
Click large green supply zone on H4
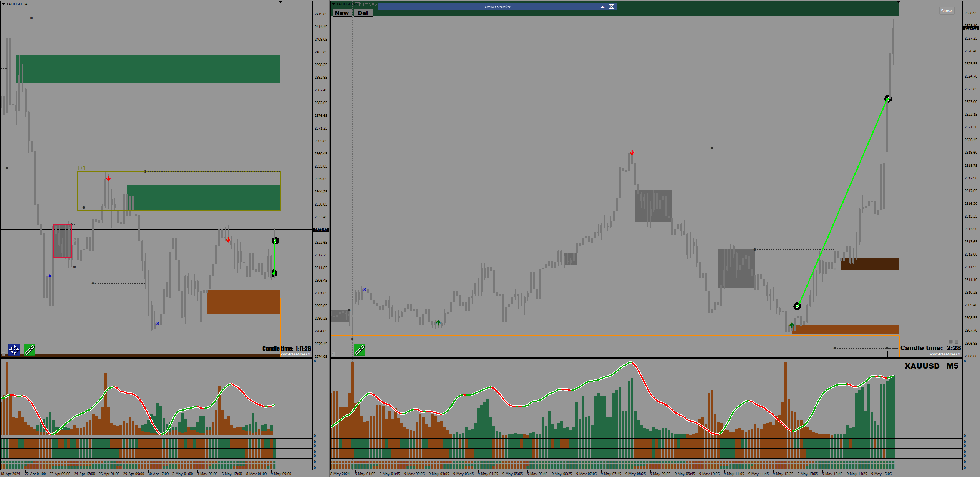(x=148, y=69)
